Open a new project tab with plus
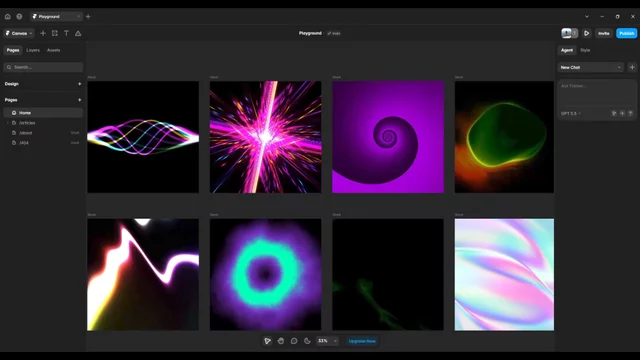This screenshot has height=360, width=640. [x=88, y=17]
